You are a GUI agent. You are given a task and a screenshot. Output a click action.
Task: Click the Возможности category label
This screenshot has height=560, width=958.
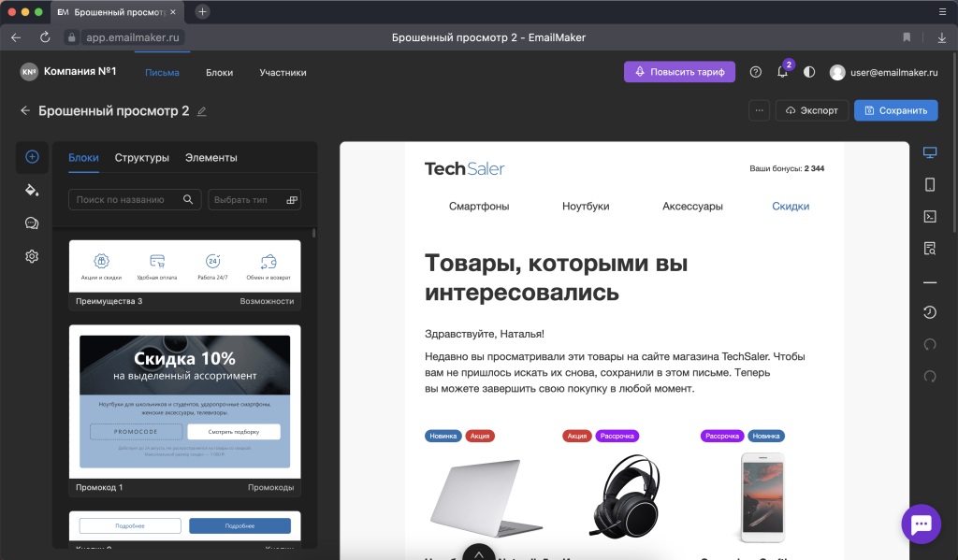coord(267,301)
